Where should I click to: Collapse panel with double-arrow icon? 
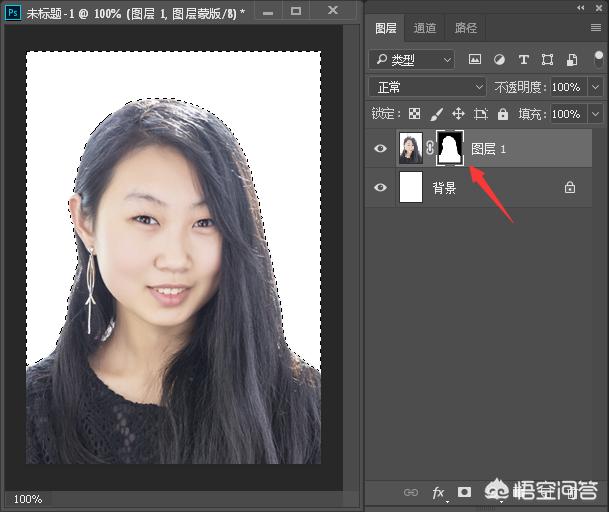pos(580,8)
